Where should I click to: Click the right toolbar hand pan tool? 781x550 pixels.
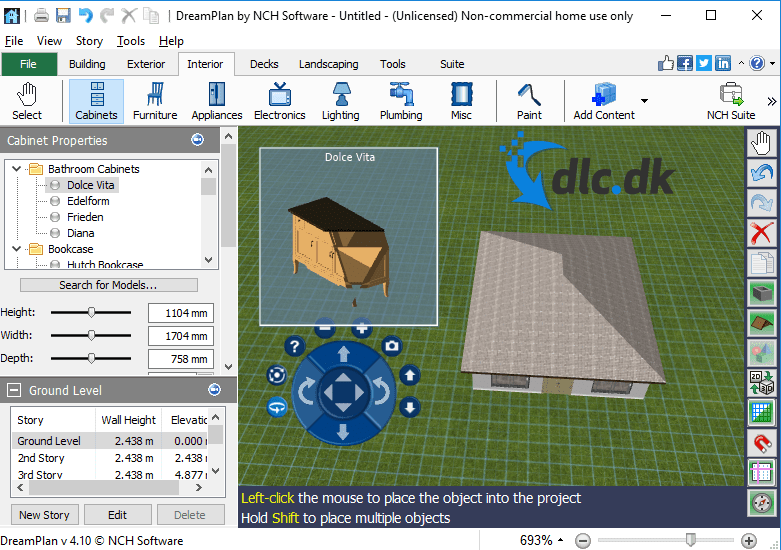tap(762, 143)
